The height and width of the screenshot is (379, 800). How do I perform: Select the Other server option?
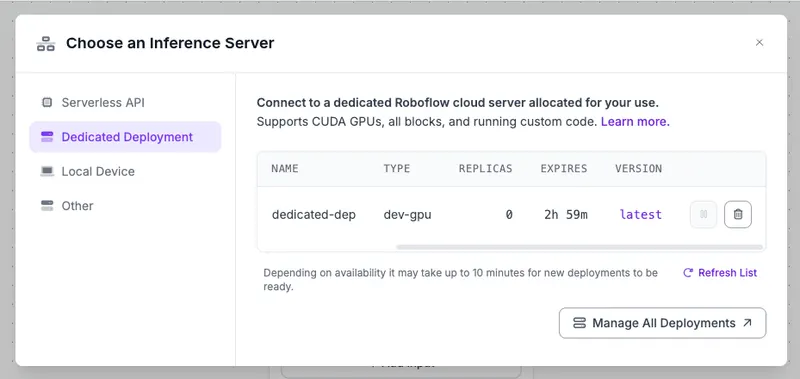point(125,206)
